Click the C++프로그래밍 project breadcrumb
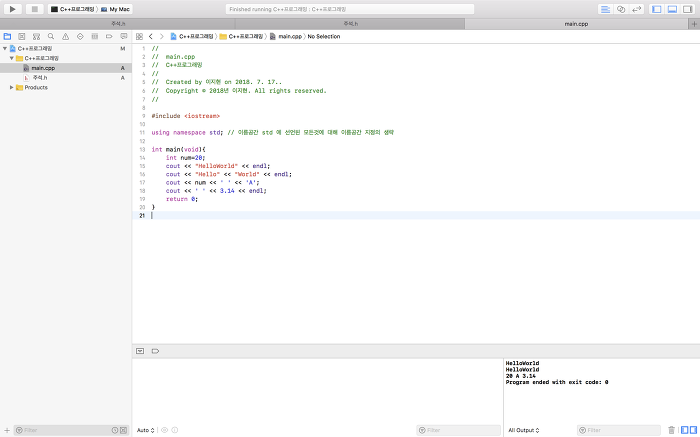 [192, 36]
